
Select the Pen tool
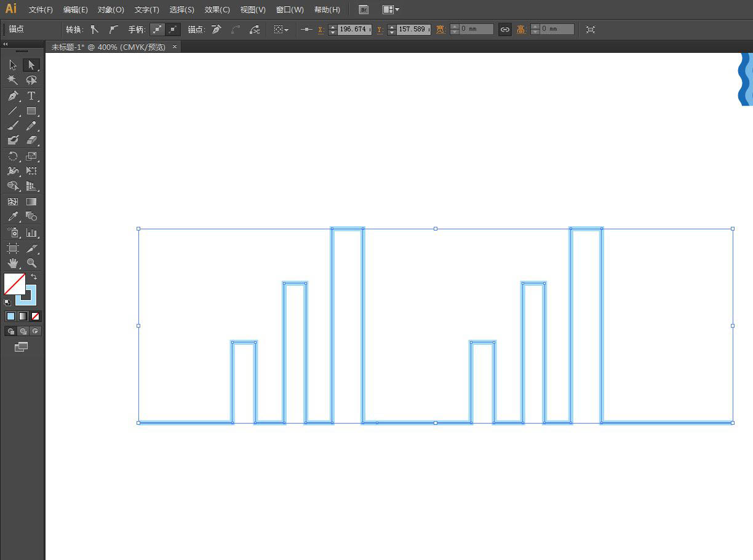(x=13, y=96)
